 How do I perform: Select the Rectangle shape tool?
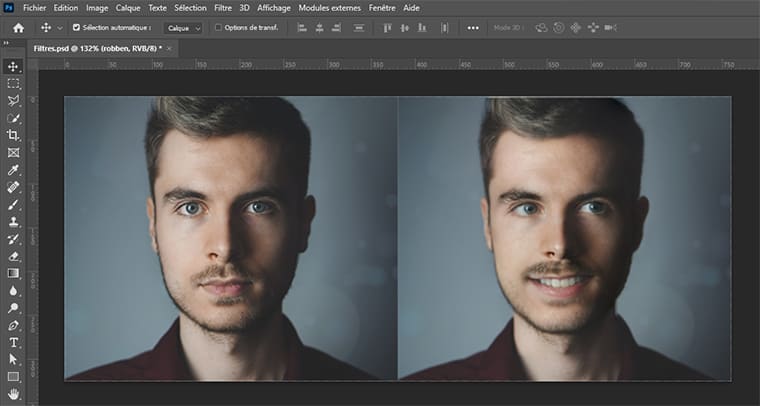tap(13, 377)
